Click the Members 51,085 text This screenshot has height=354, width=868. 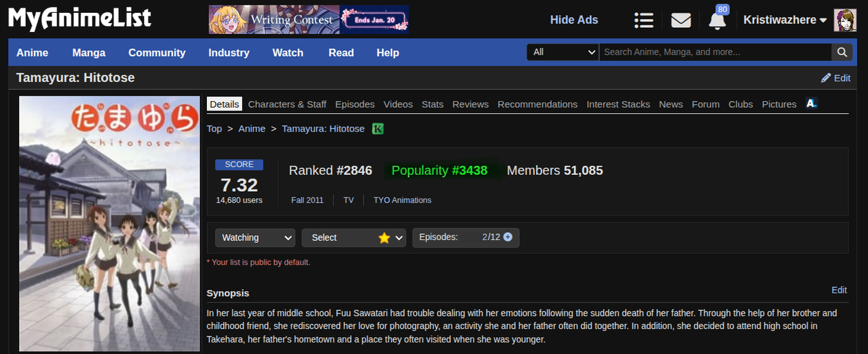tap(555, 171)
